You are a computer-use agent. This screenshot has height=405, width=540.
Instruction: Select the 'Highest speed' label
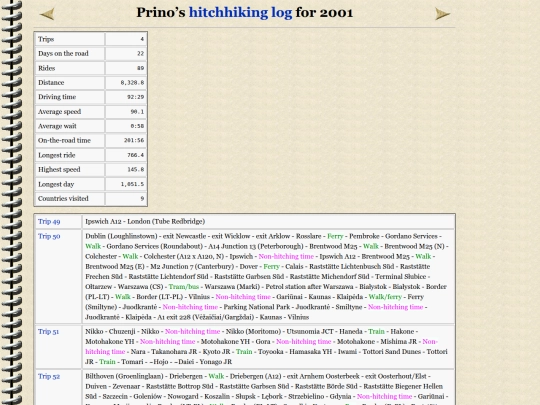[x=59, y=170]
